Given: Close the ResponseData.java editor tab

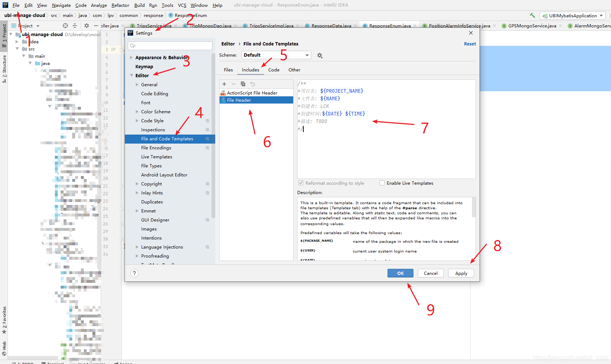Looking at the screenshot, I should [x=356, y=26].
